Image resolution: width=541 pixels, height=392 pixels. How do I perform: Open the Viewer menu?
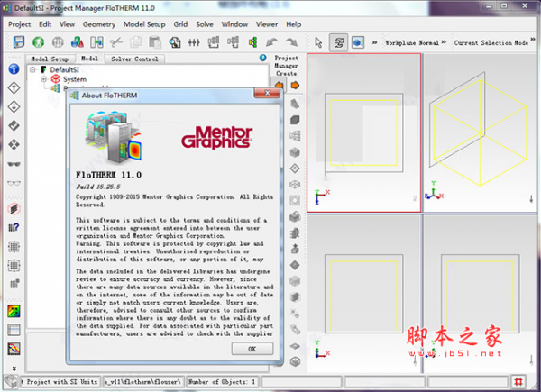(267, 24)
